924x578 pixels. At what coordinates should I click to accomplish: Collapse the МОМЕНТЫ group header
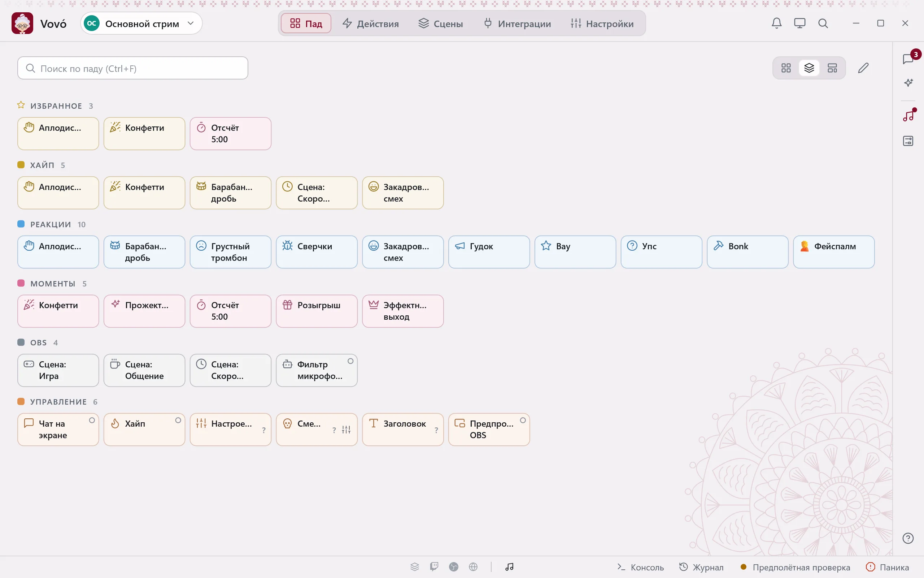point(52,284)
